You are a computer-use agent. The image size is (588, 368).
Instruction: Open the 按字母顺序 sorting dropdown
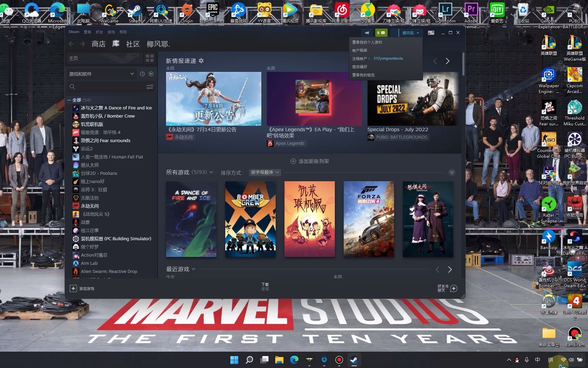[x=265, y=172]
